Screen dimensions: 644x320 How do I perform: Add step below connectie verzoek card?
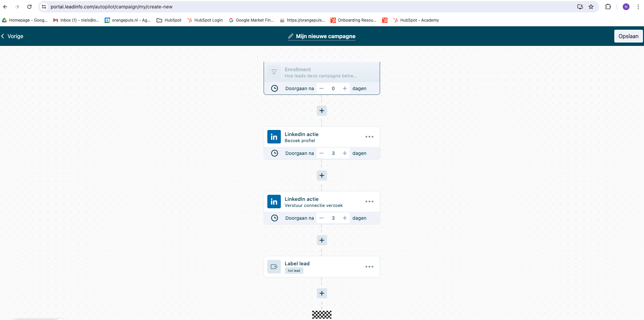(x=322, y=240)
